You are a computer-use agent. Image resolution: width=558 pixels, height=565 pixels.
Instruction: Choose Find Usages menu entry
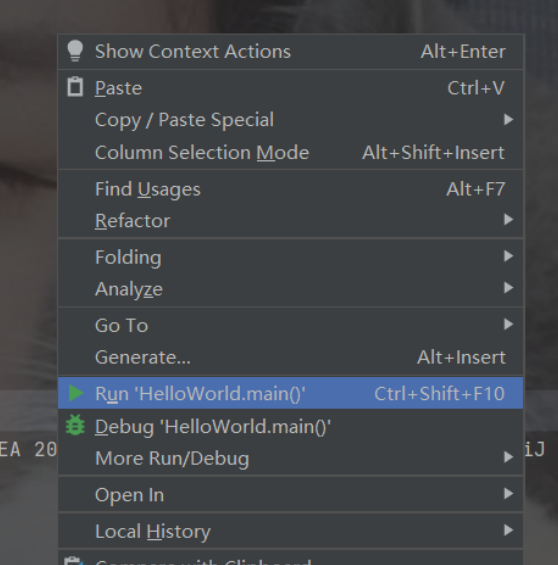click(290, 189)
